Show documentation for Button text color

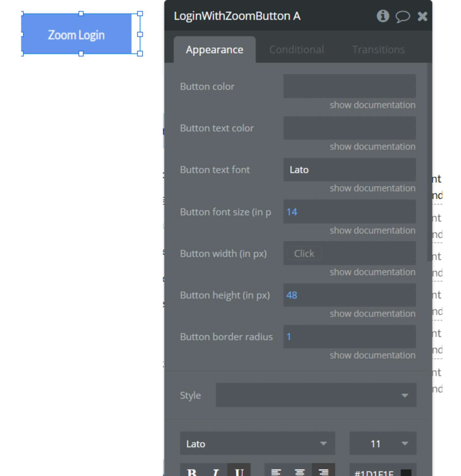[372, 147]
